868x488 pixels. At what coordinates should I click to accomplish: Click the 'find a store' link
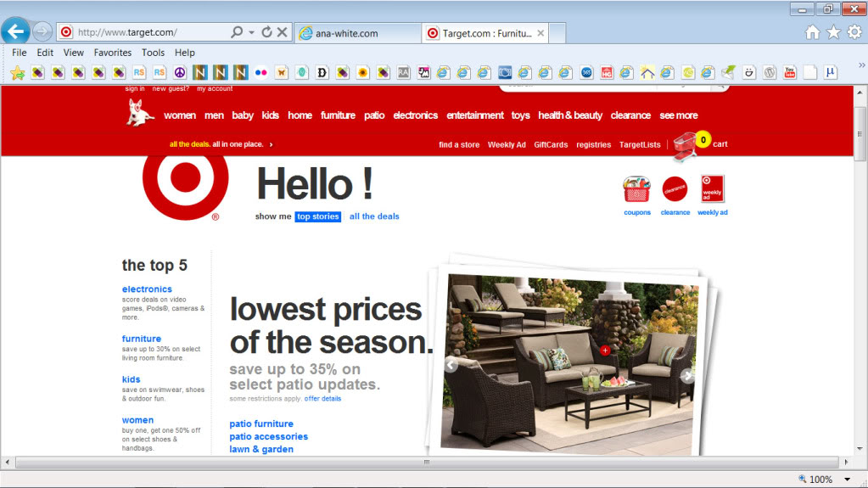(459, 144)
